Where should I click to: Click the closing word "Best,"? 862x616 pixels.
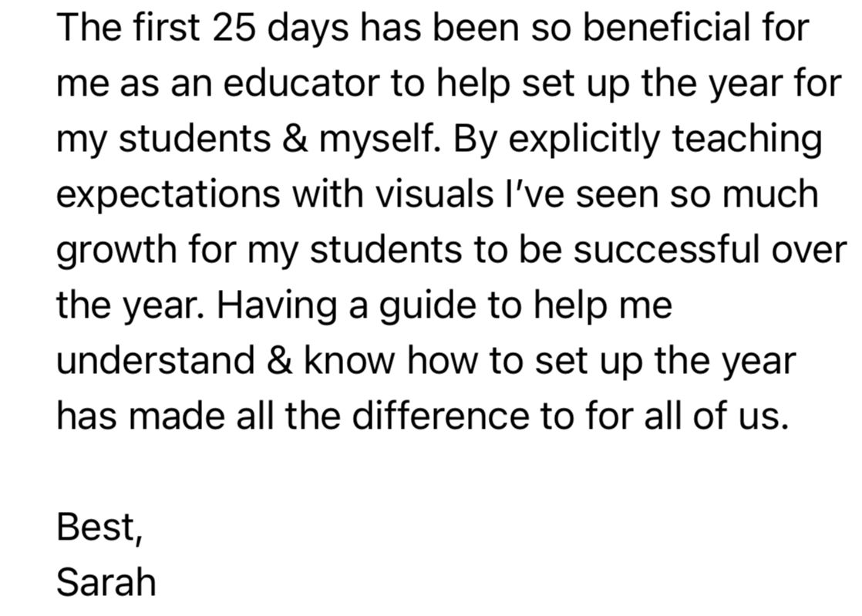point(99,528)
